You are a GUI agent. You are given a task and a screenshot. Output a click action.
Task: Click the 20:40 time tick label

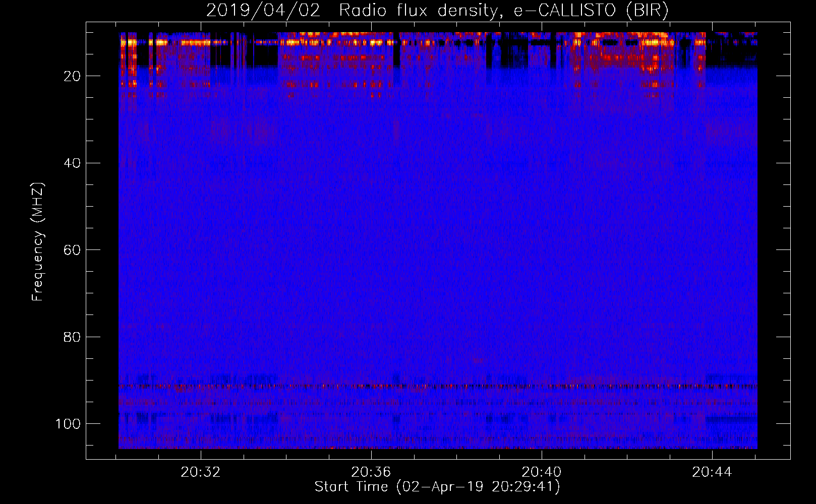tap(542, 472)
